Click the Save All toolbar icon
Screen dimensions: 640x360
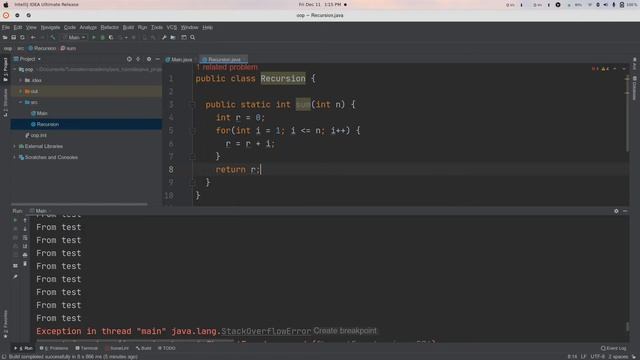click(x=13, y=38)
